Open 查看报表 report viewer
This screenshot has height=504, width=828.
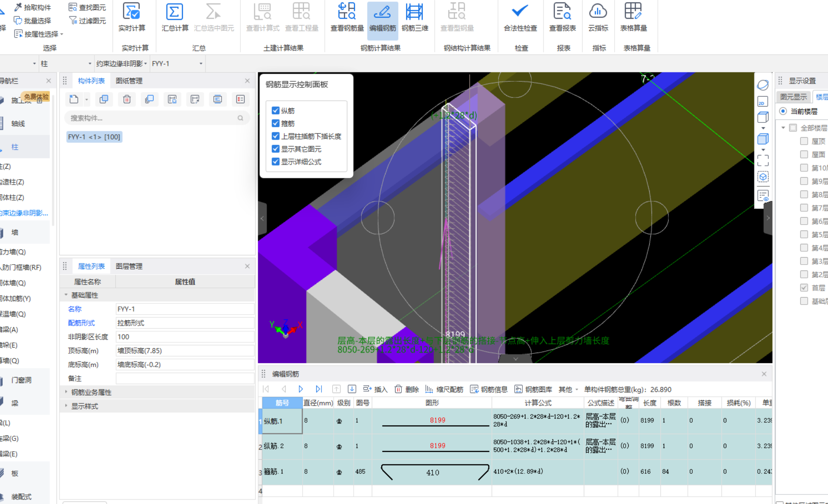(x=562, y=17)
